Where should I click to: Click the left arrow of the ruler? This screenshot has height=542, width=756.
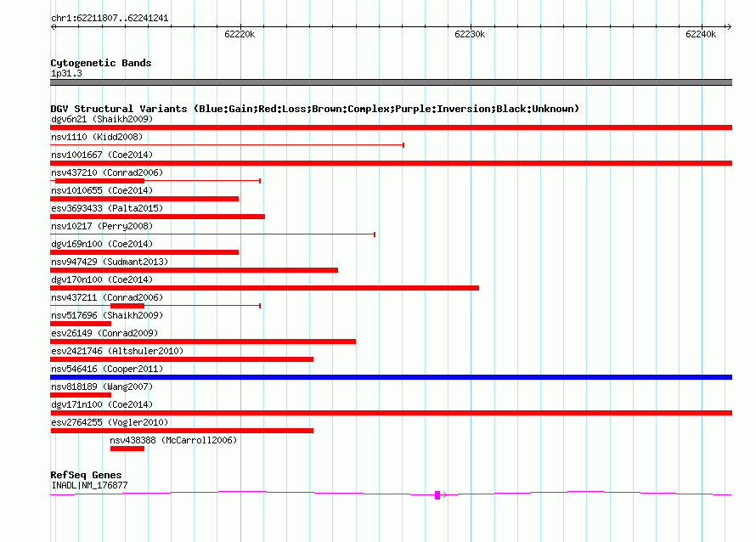click(x=54, y=26)
